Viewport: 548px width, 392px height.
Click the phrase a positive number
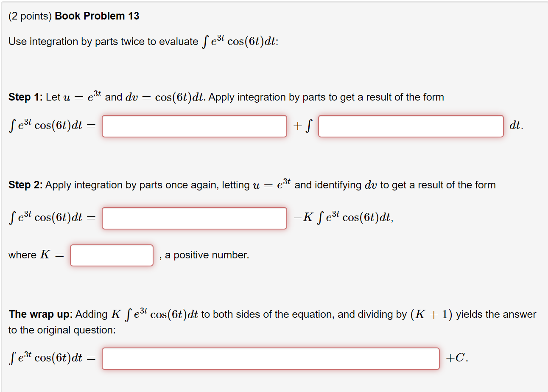coord(207,255)
